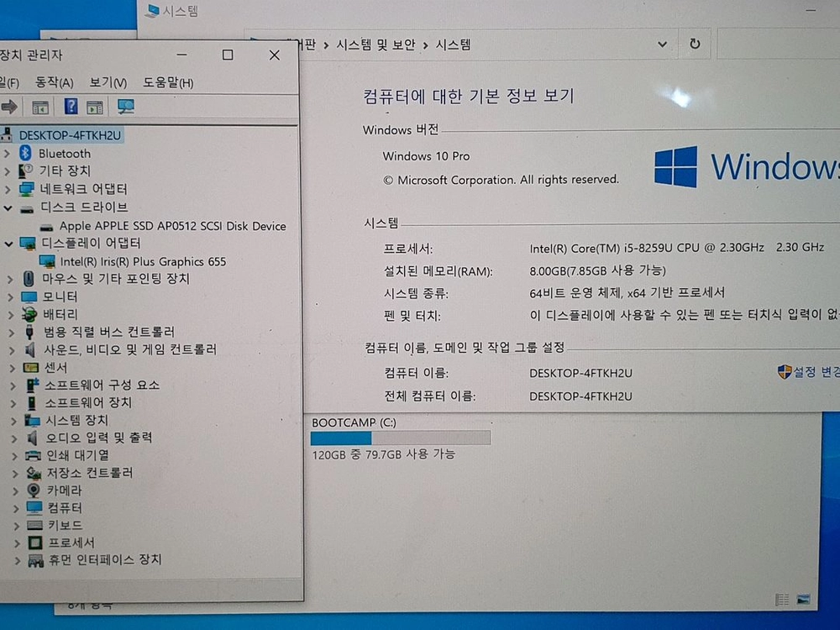Click the 기타 장치 category icon
The width and height of the screenshot is (840, 630).
click(25, 171)
